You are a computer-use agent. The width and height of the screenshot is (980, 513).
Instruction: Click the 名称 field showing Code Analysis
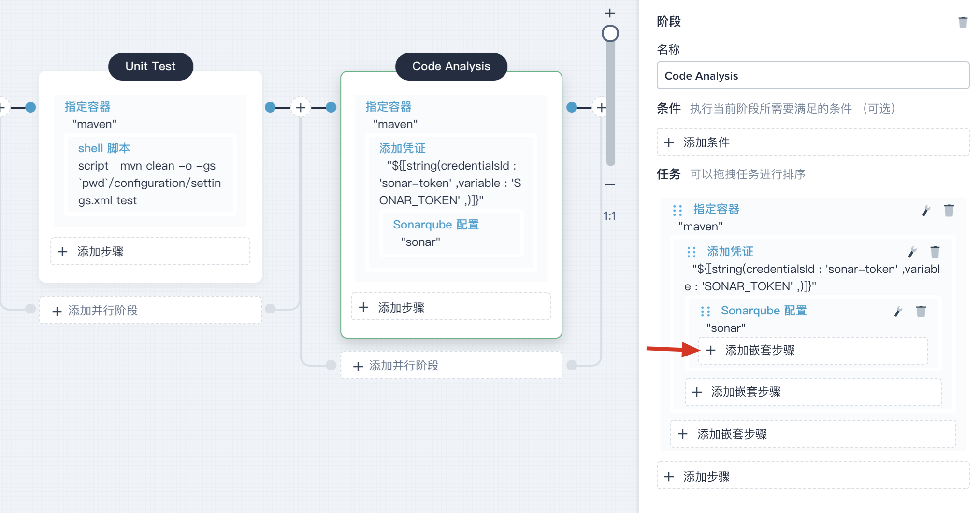coord(813,75)
